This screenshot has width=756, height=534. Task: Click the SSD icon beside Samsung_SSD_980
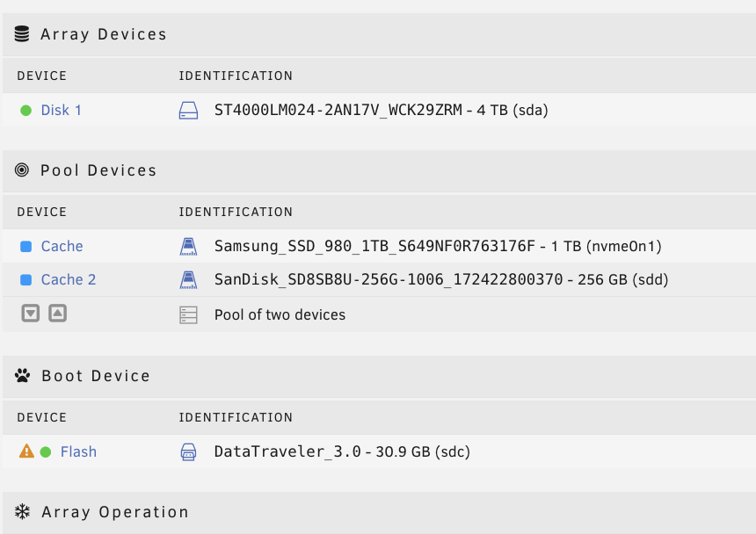click(x=188, y=246)
